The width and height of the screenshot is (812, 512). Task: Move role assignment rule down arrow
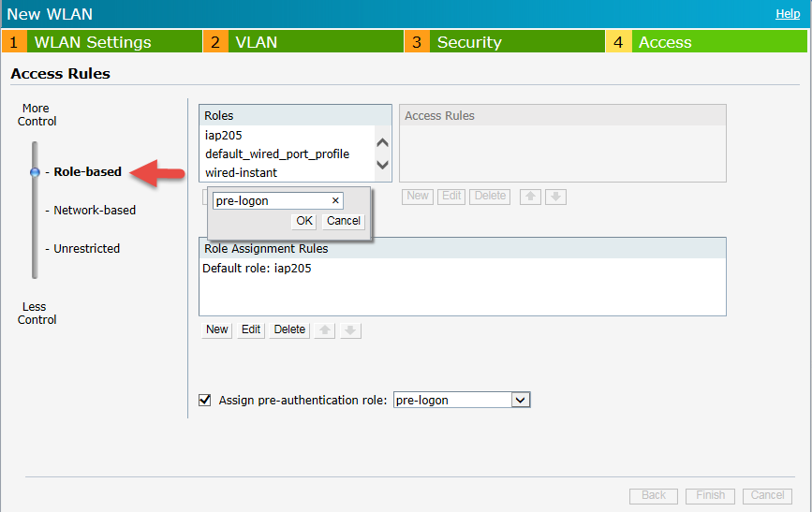(x=350, y=330)
